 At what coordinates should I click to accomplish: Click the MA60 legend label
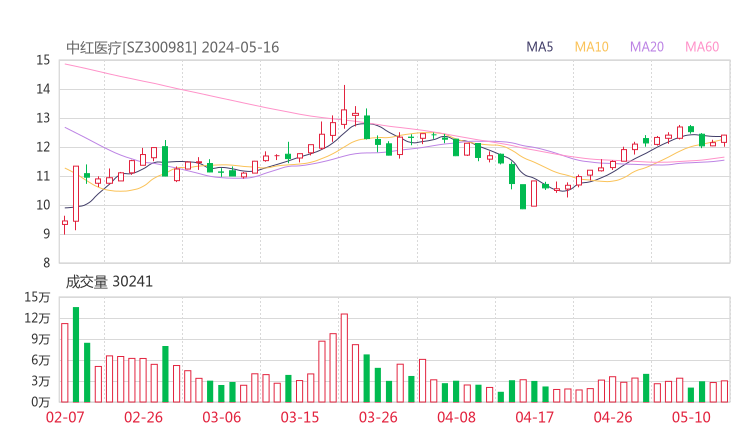702,47
